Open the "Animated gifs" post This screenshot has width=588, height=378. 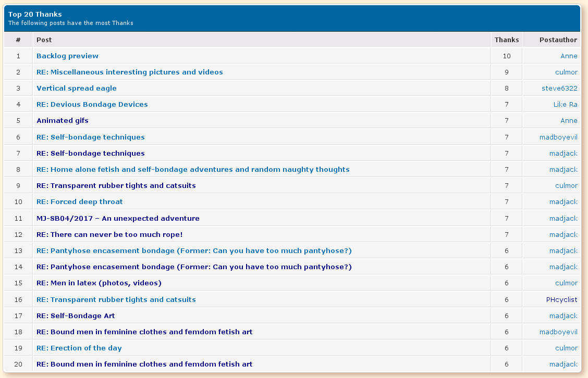[62, 120]
